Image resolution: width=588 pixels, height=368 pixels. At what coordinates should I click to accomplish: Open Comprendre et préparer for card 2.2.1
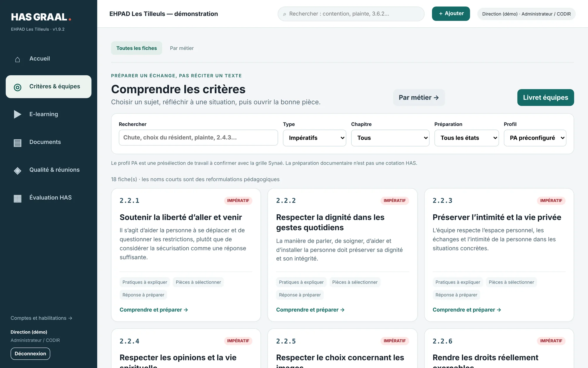click(x=154, y=310)
